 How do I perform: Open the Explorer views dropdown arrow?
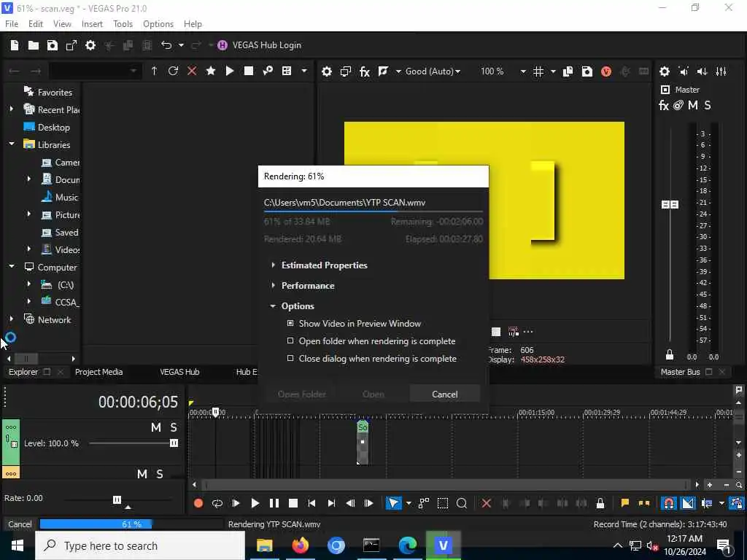[304, 71]
